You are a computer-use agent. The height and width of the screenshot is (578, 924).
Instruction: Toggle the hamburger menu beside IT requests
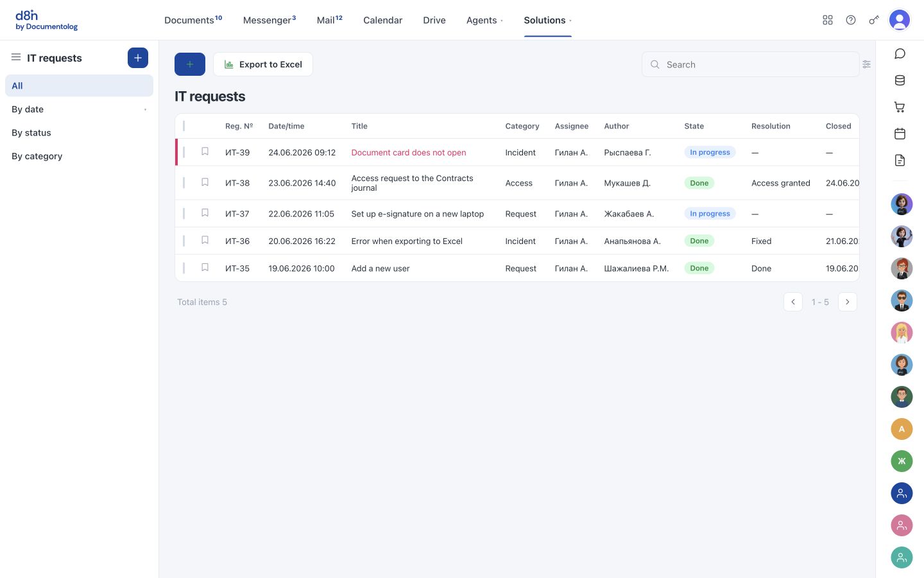[16, 57]
